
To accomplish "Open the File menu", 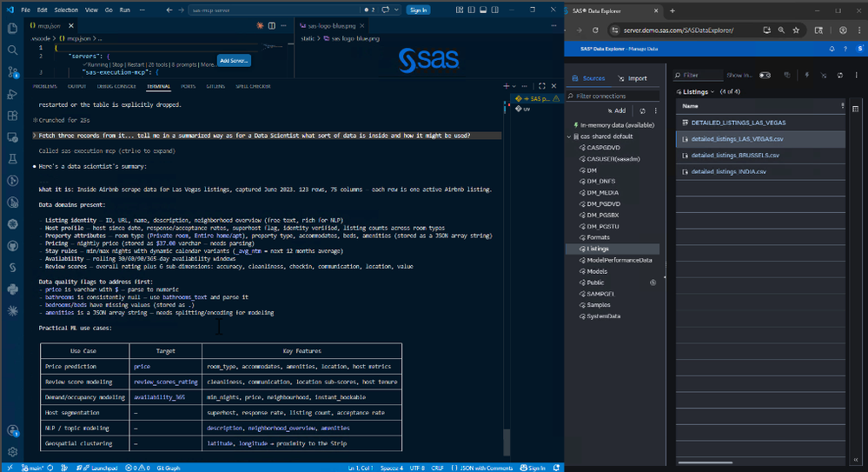I will [x=25, y=10].
